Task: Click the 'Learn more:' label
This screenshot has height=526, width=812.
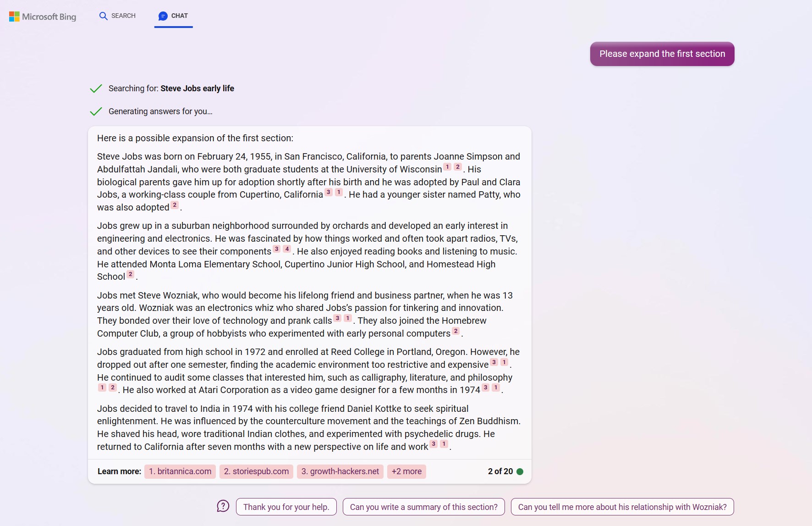Action: point(119,471)
